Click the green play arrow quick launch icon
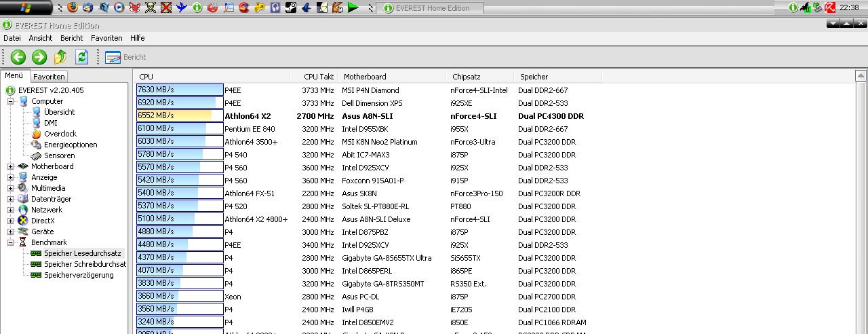The width and height of the screenshot is (868, 334). coord(353,7)
